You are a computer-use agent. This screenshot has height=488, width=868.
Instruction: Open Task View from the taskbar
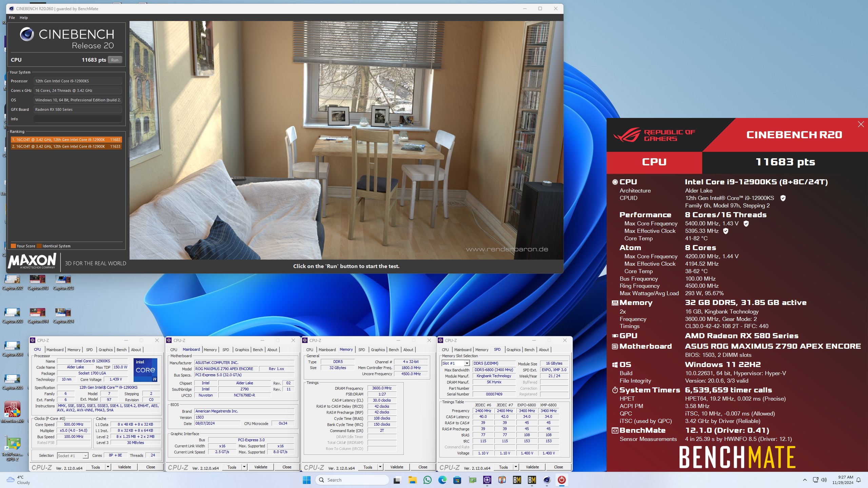[396, 480]
